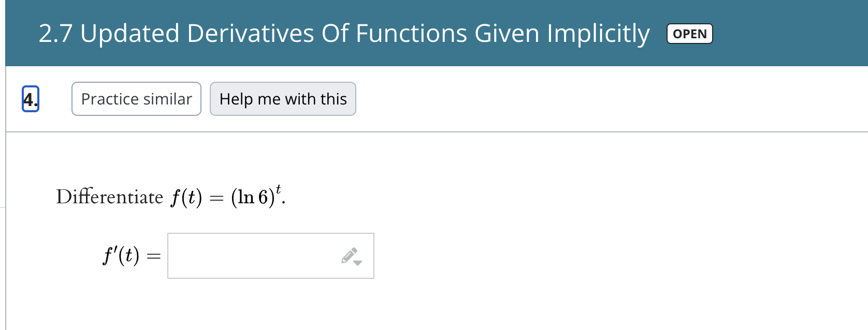Click the disclosure arrow in answer field

click(x=357, y=262)
